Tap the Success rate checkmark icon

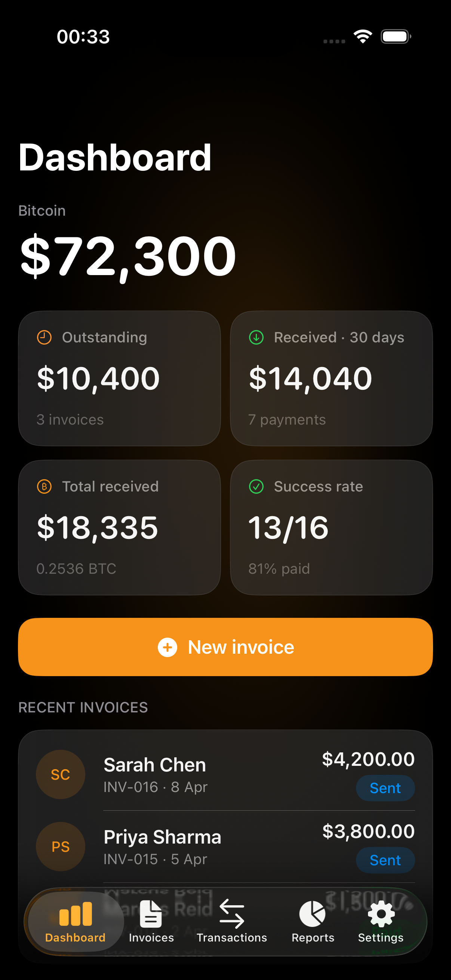point(256,487)
